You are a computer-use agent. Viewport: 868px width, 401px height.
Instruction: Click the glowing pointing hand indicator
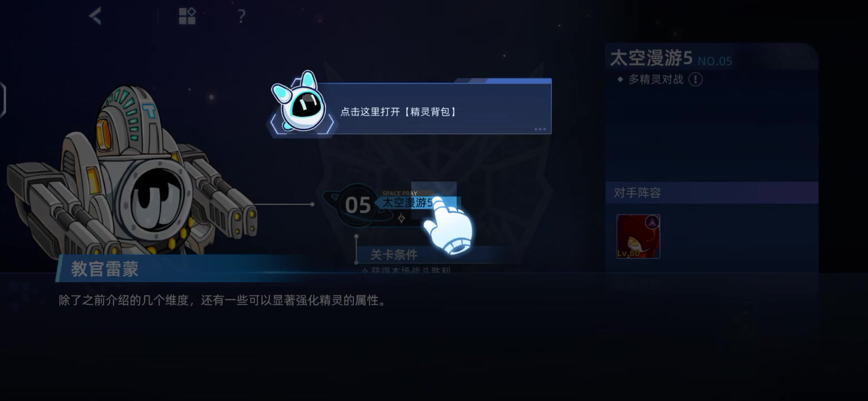tap(447, 227)
